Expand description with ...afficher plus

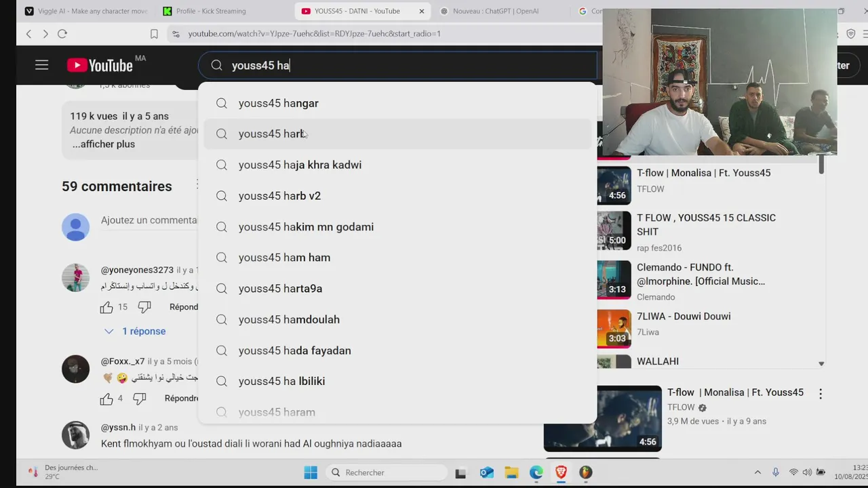104,144
